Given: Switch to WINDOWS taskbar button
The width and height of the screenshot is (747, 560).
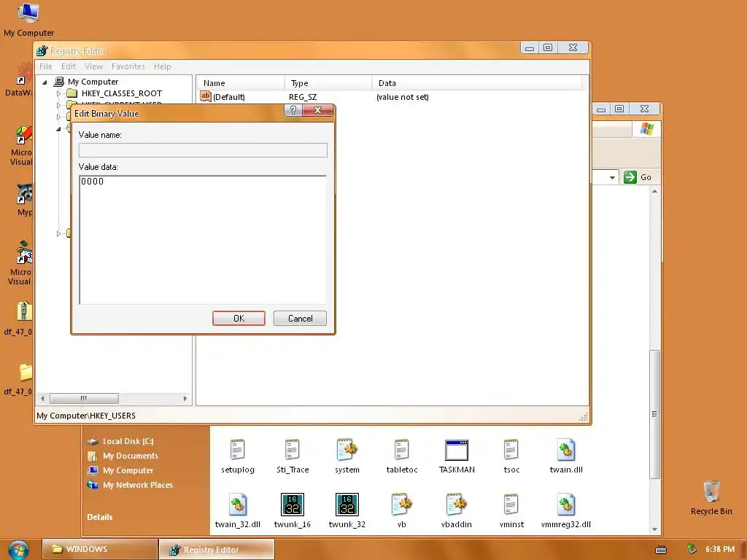Looking at the screenshot, I should tap(100, 549).
